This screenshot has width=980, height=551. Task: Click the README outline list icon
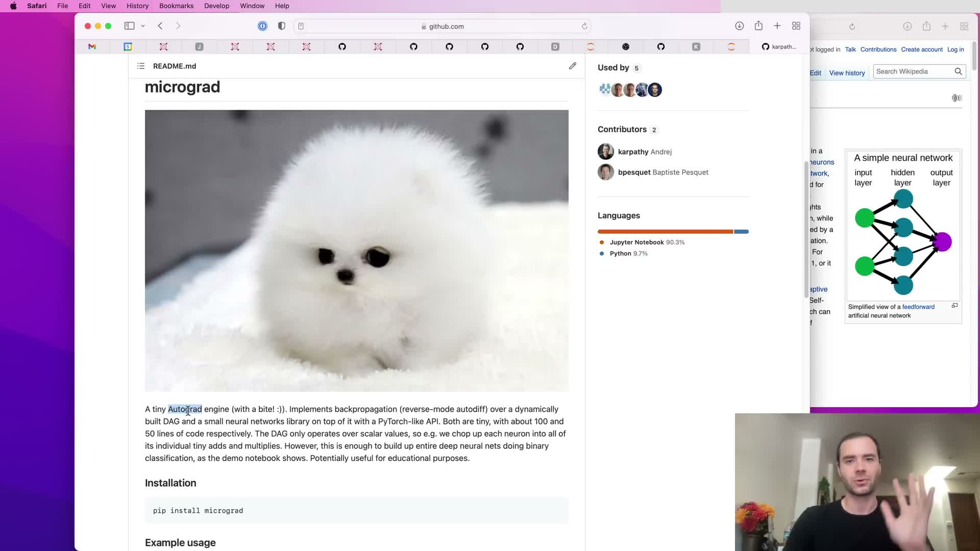[141, 66]
